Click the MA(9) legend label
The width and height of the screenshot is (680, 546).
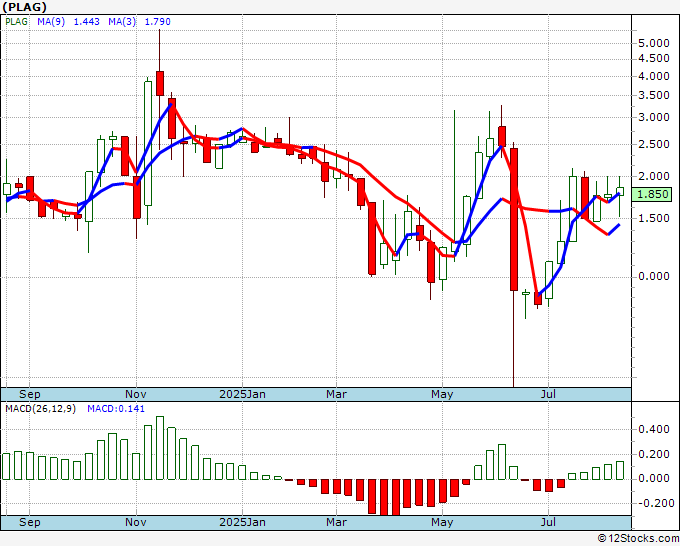(51, 22)
